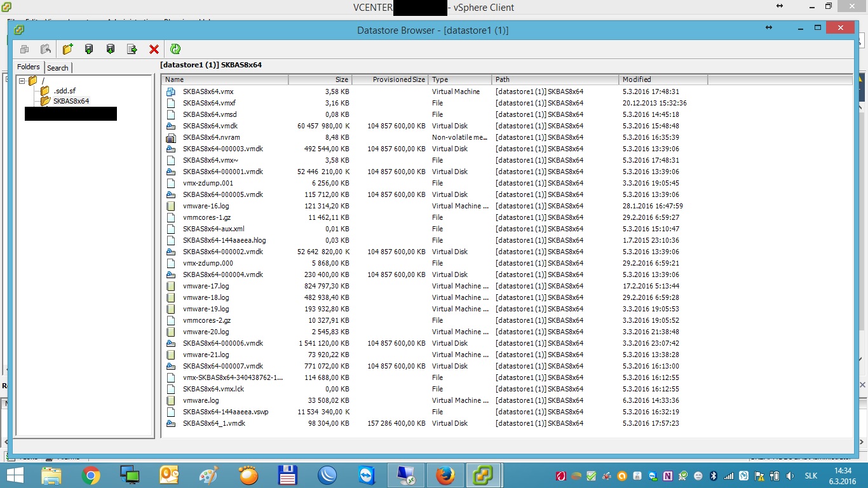
Task: Select the file SKBAS8x64.vmsd
Action: [210, 114]
